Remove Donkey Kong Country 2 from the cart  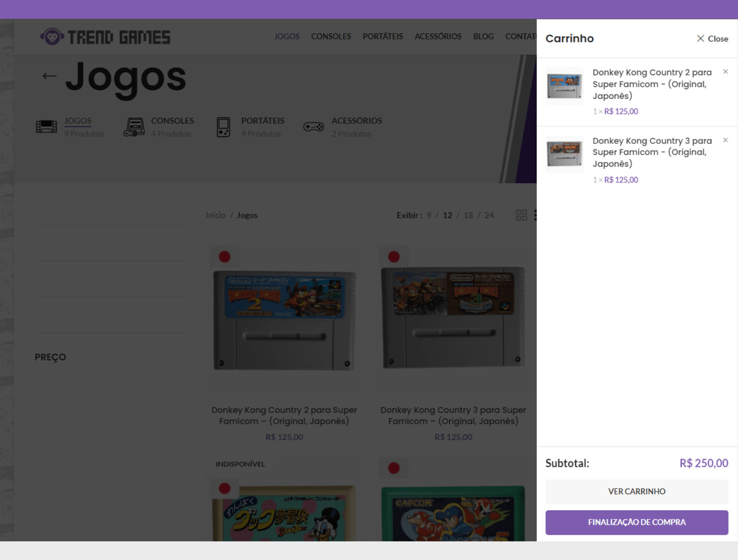pyautogui.click(x=726, y=71)
